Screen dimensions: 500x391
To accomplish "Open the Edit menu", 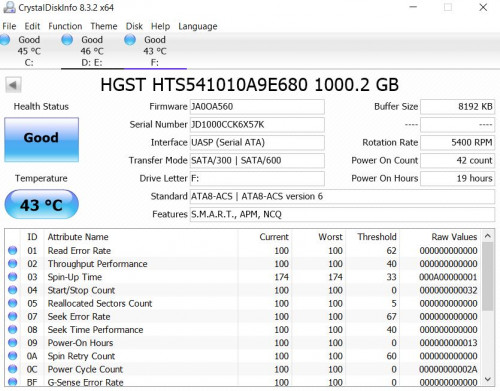I will [x=32, y=26].
